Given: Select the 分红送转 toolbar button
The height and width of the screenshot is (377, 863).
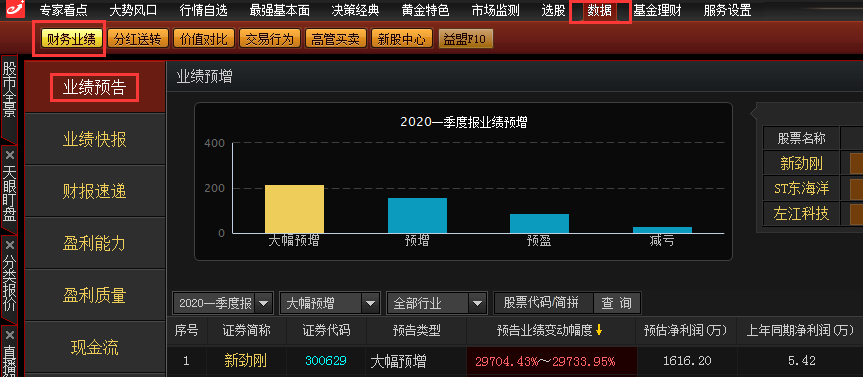Looking at the screenshot, I should (x=138, y=39).
